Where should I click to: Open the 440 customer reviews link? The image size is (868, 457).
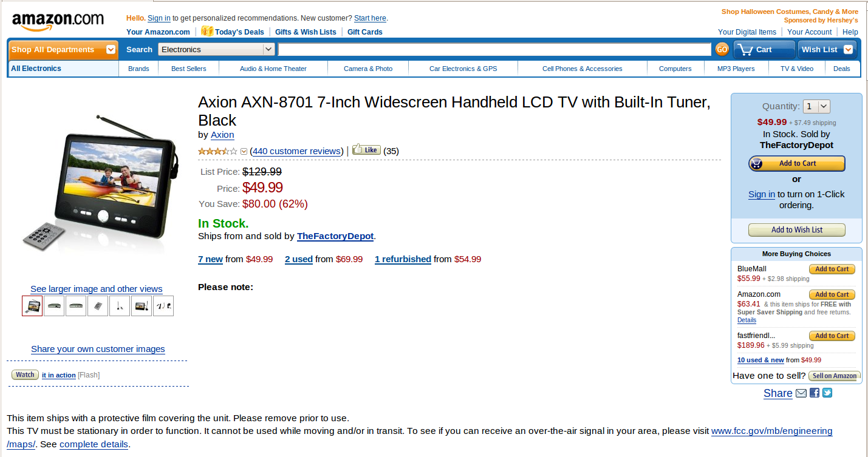[x=297, y=151]
